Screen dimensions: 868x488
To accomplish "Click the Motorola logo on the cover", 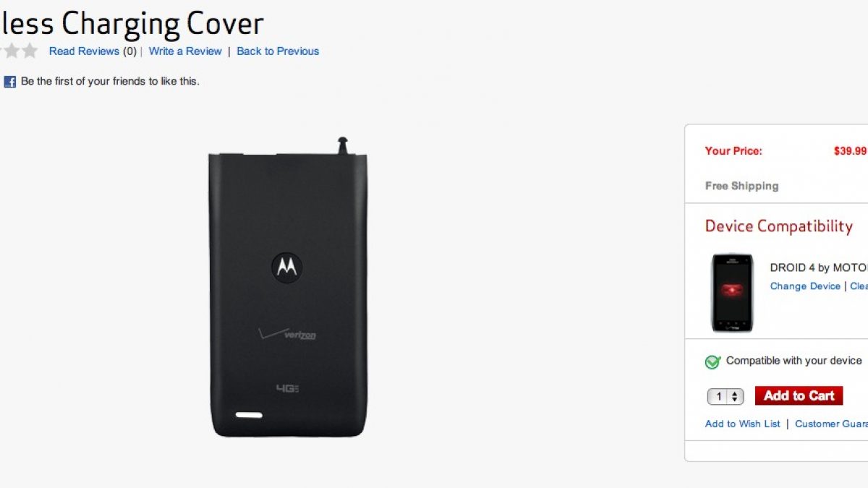I will point(286,267).
